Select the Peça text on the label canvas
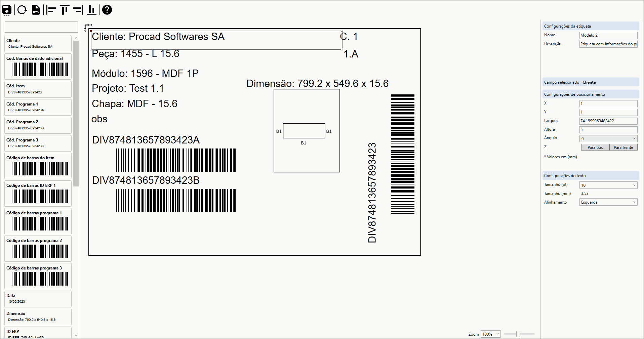The width and height of the screenshot is (644, 339). [x=135, y=54]
